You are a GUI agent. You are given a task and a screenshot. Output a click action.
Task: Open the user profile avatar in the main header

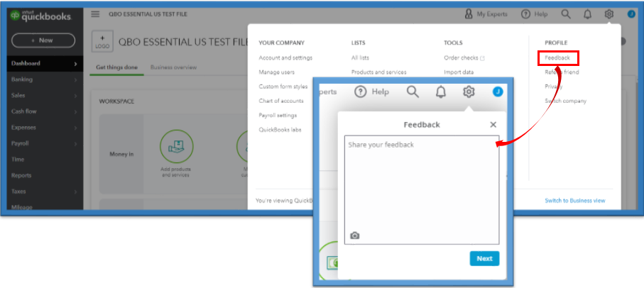pyautogui.click(x=632, y=14)
